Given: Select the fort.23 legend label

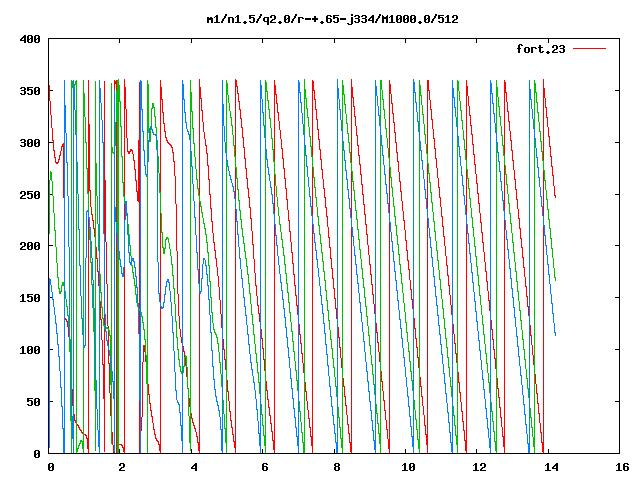Looking at the screenshot, I should click(x=541, y=49).
